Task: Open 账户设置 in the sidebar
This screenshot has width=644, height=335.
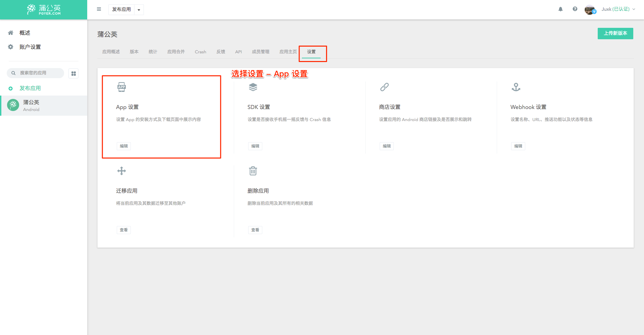Action: [x=30, y=47]
